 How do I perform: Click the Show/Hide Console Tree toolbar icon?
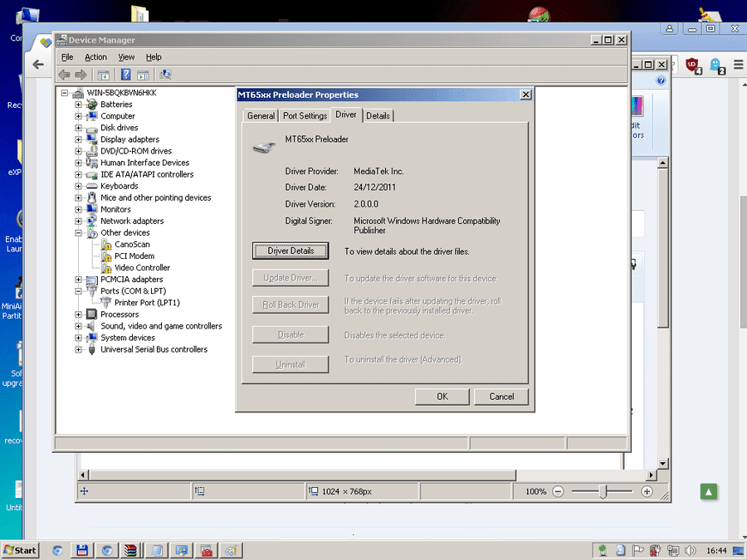(x=104, y=75)
